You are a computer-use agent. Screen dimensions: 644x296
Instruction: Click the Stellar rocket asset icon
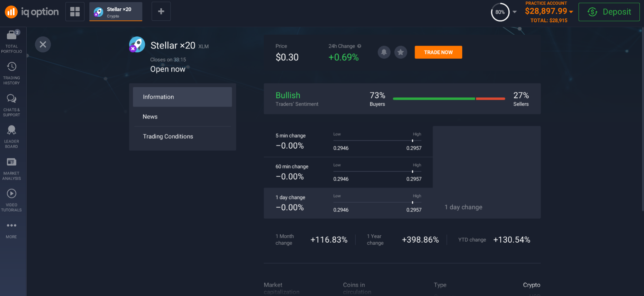[137, 44]
